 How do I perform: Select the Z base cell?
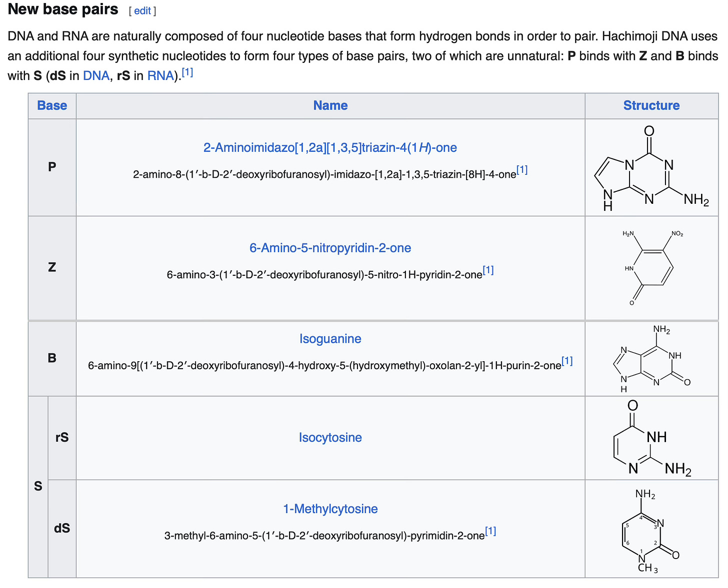[52, 268]
